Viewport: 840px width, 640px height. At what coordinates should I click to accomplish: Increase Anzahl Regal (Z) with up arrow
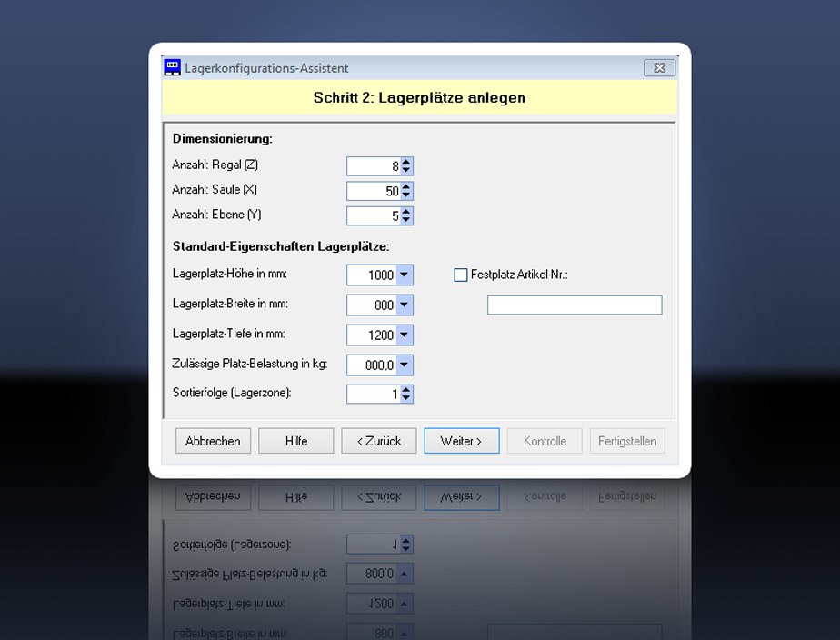[406, 162]
